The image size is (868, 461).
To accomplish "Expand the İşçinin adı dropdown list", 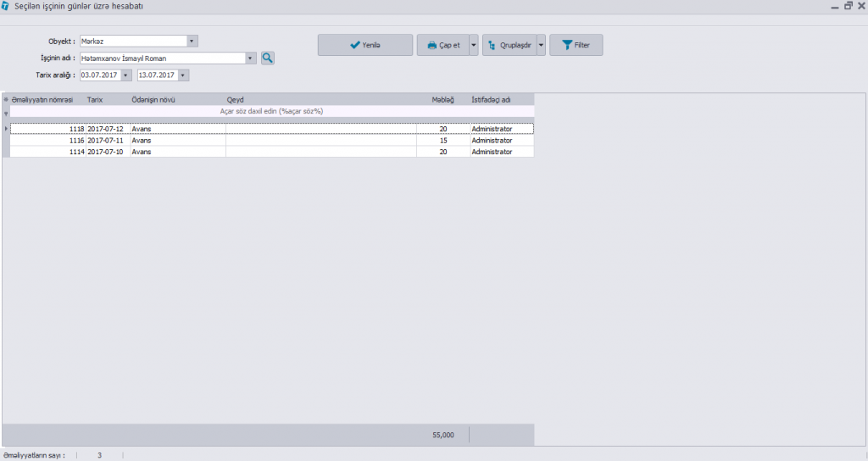I will pos(250,58).
